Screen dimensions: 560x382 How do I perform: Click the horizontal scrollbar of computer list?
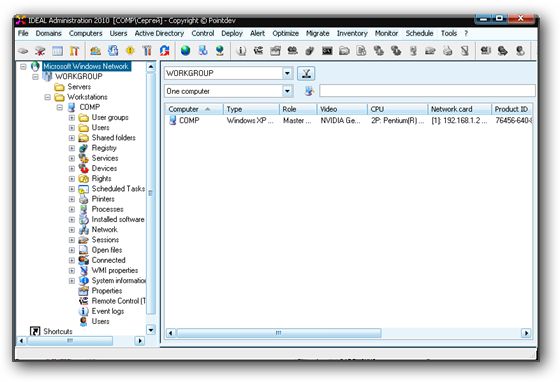(x=279, y=333)
